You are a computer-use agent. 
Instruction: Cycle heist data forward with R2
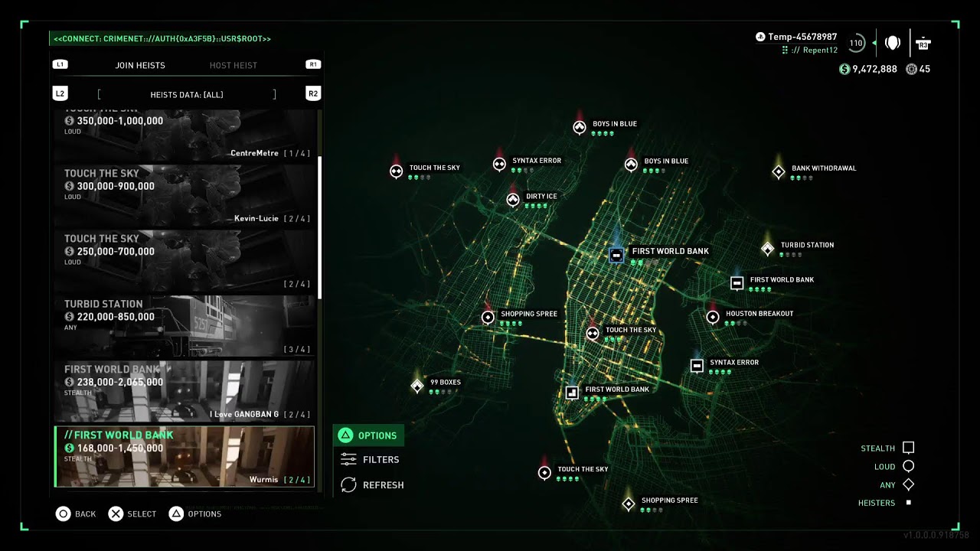(x=313, y=93)
